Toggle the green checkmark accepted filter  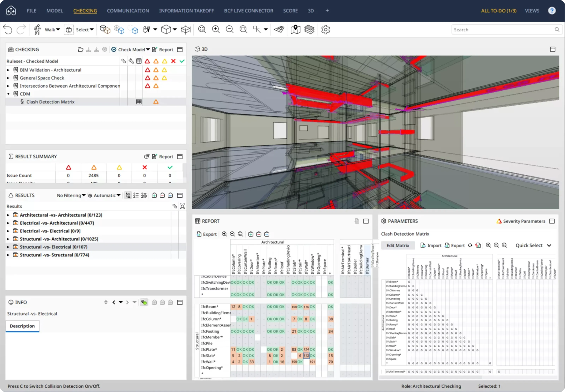[182, 61]
